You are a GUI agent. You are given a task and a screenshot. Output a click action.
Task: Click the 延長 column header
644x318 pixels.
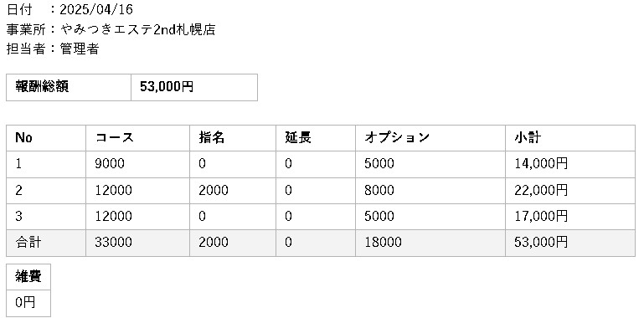[316, 138]
